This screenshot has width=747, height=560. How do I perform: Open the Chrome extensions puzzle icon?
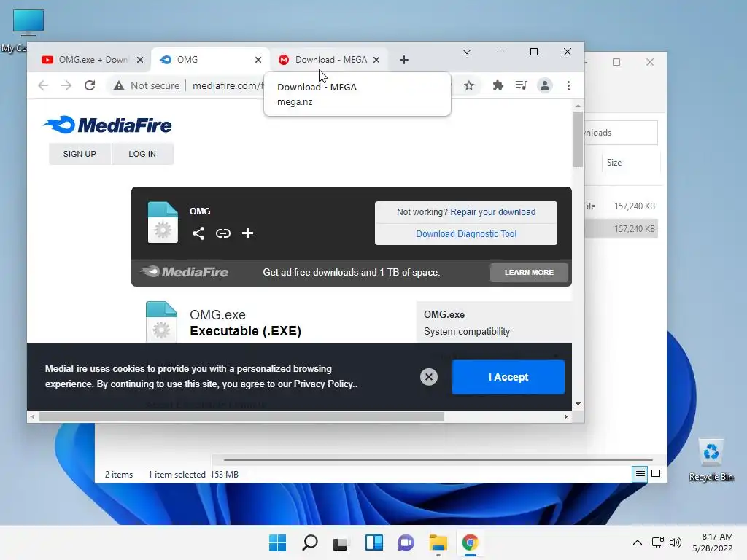coord(498,86)
